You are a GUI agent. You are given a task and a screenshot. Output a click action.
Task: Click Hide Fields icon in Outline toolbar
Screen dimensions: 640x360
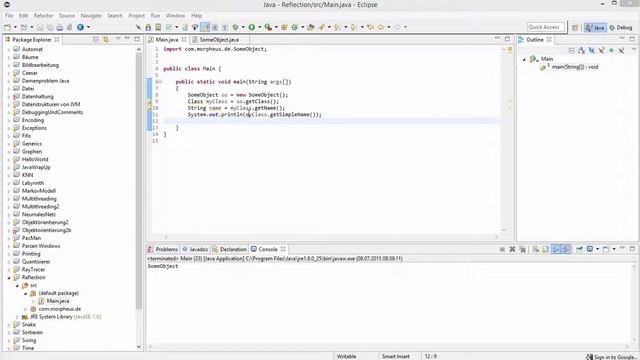[591, 51]
